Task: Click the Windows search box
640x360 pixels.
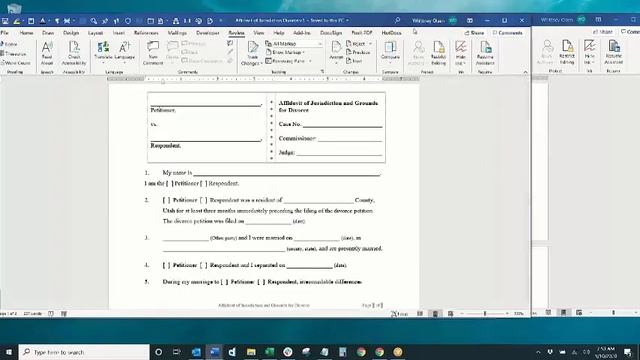Action: point(84,352)
